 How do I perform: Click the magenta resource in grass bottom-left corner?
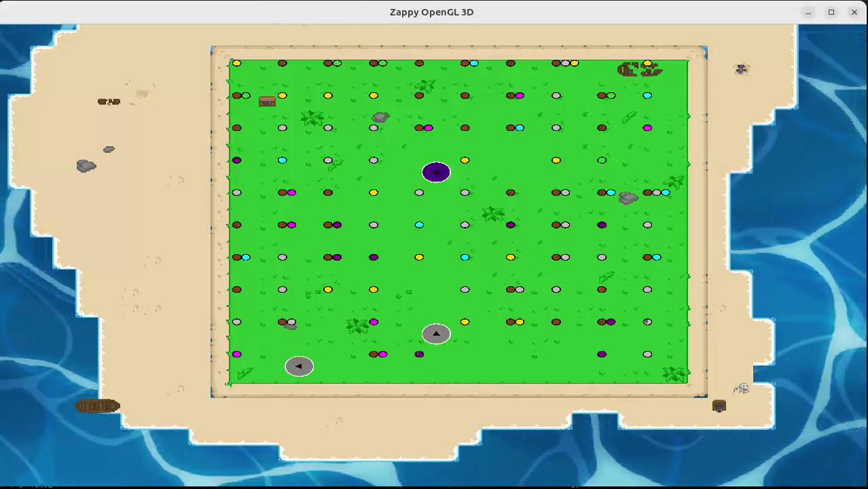(x=236, y=355)
